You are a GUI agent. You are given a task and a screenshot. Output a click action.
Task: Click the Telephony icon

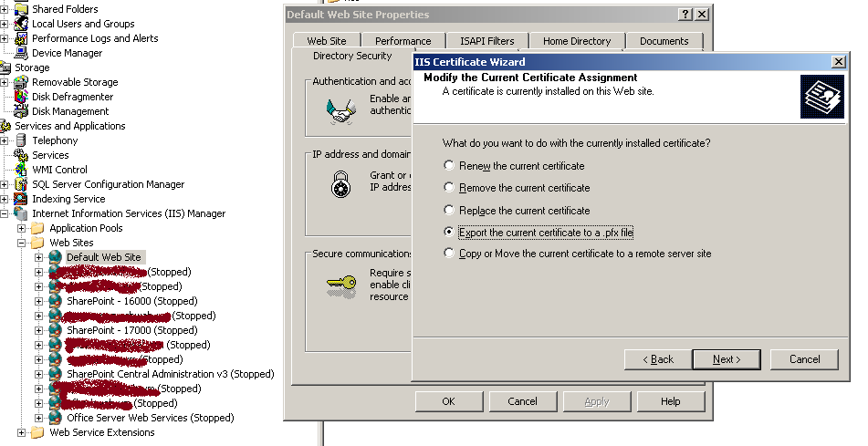point(20,140)
